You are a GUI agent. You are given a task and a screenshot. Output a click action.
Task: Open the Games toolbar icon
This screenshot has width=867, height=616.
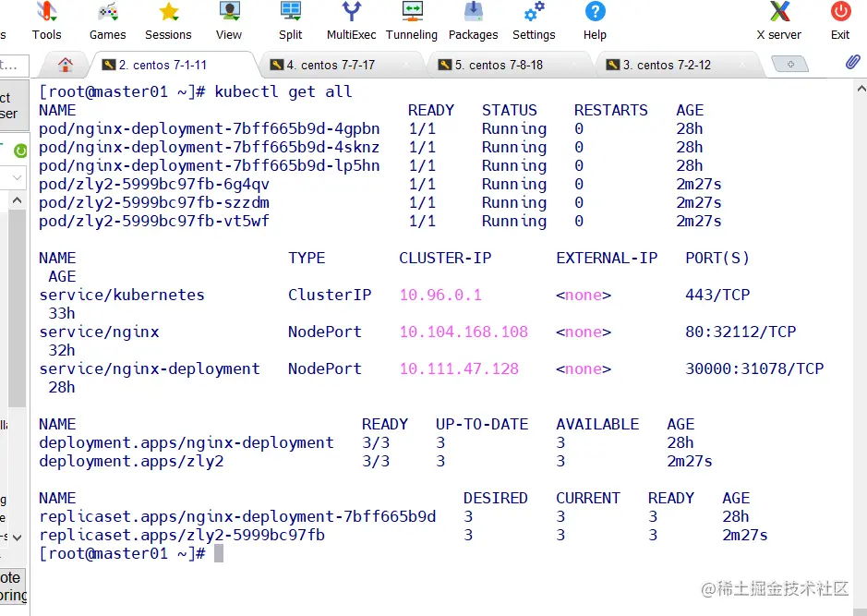(108, 12)
